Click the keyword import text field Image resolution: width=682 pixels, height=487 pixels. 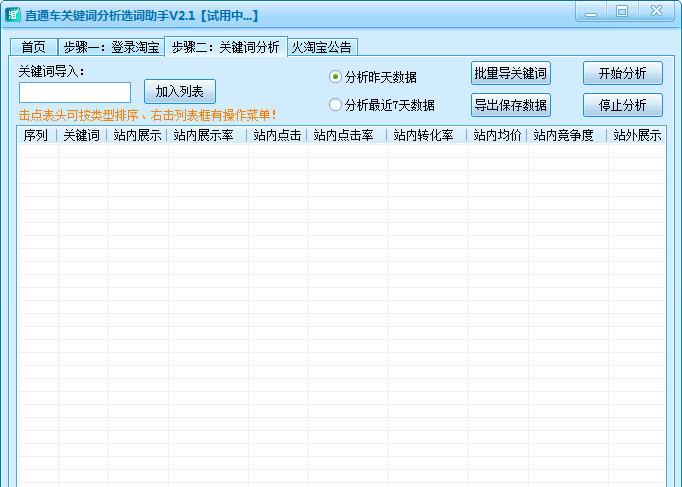point(75,93)
